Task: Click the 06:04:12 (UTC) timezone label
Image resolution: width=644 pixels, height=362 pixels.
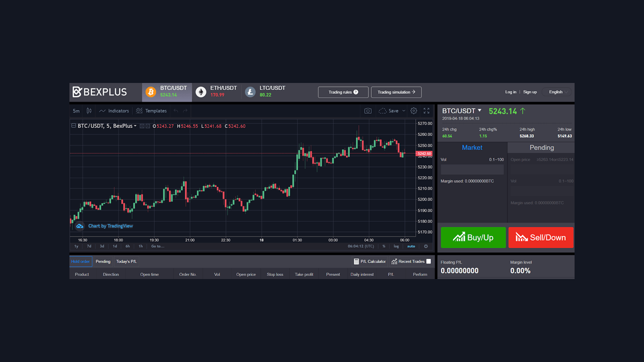Action: coord(361,246)
